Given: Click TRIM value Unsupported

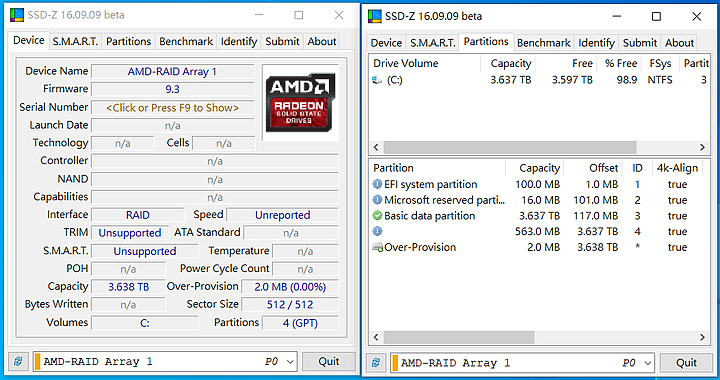Looking at the screenshot, I should pos(130,233).
